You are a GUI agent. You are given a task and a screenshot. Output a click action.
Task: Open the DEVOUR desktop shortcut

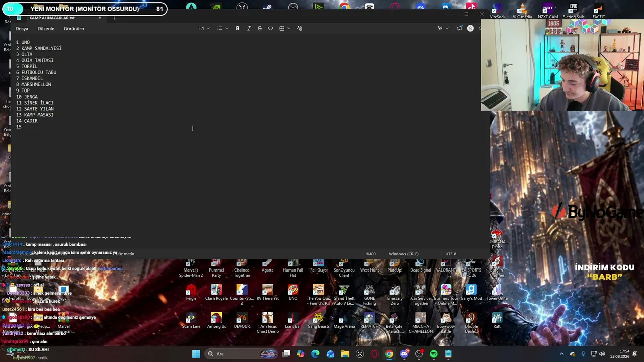(242, 320)
